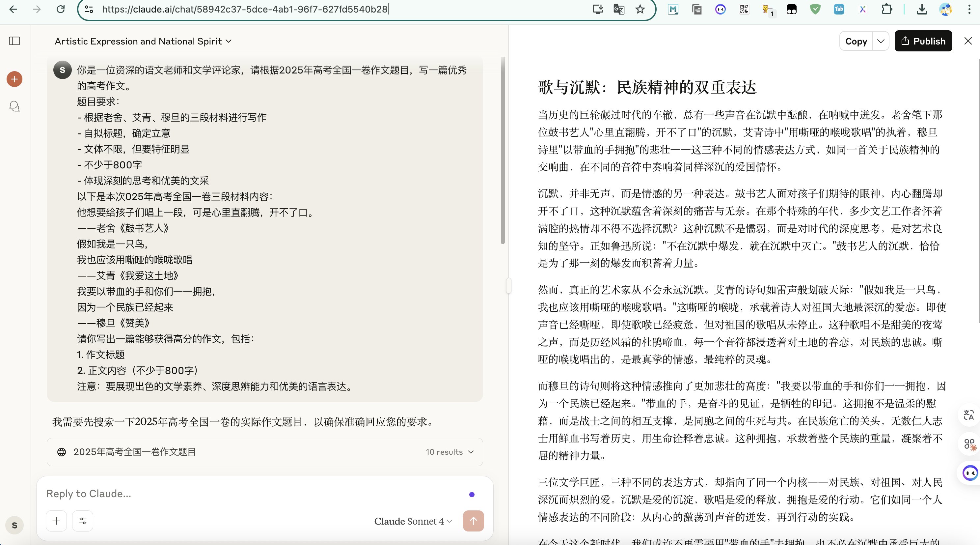980x545 pixels.
Task: Start a new chat with plus icon
Action: [14, 79]
